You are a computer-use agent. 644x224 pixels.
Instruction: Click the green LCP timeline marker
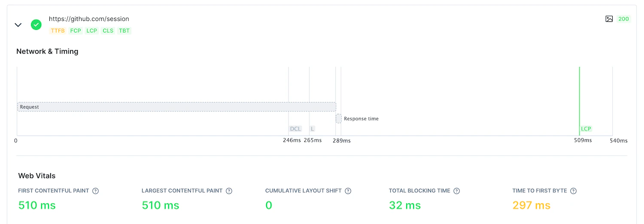coord(586,129)
